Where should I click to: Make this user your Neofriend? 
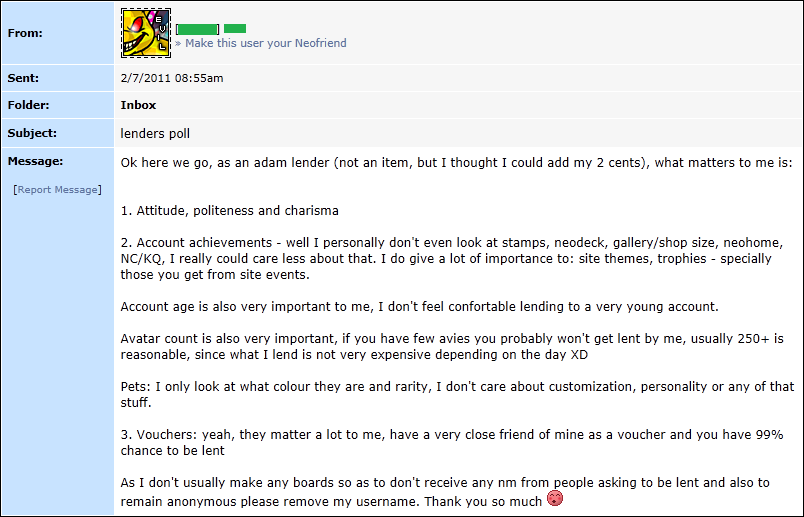point(260,43)
